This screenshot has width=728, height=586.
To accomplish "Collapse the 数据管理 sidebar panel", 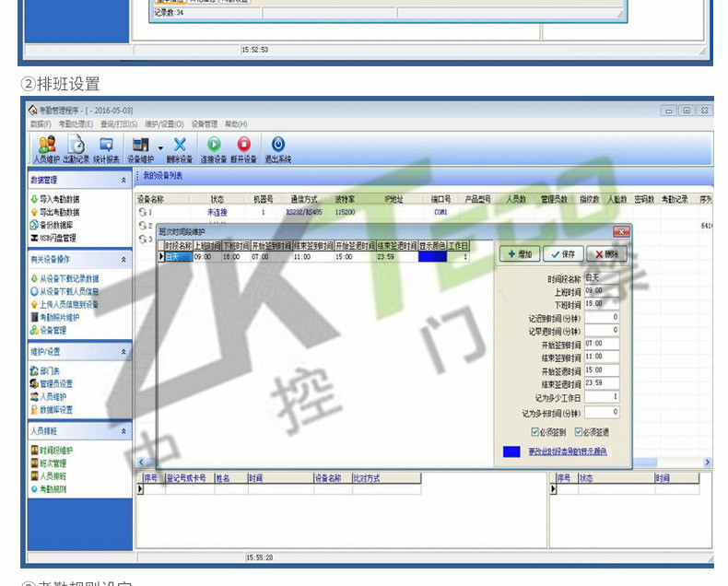I will 124,181.
